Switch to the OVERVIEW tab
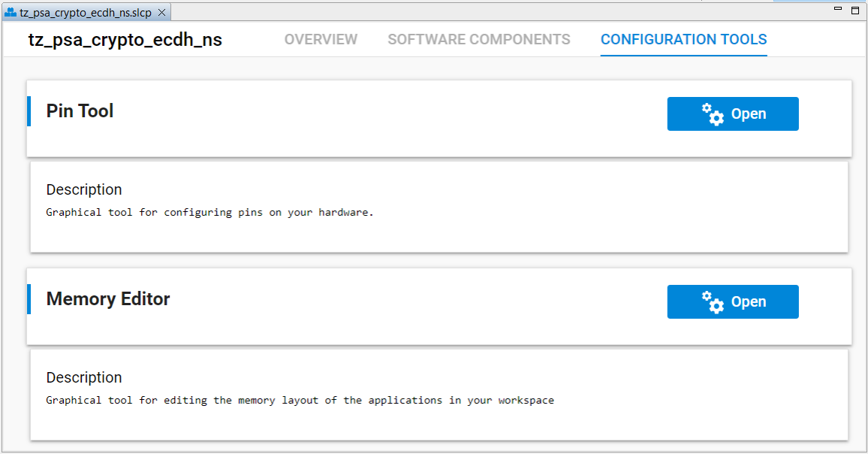 320,40
